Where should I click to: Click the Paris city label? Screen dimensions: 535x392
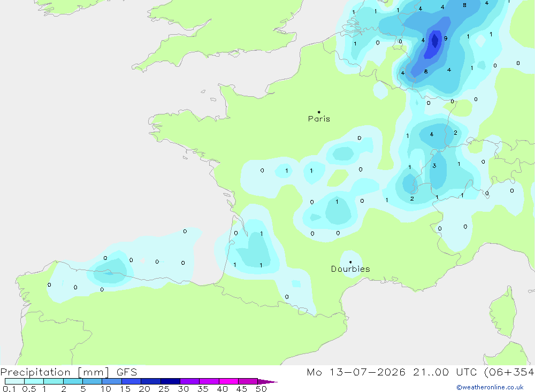pyautogui.click(x=319, y=119)
